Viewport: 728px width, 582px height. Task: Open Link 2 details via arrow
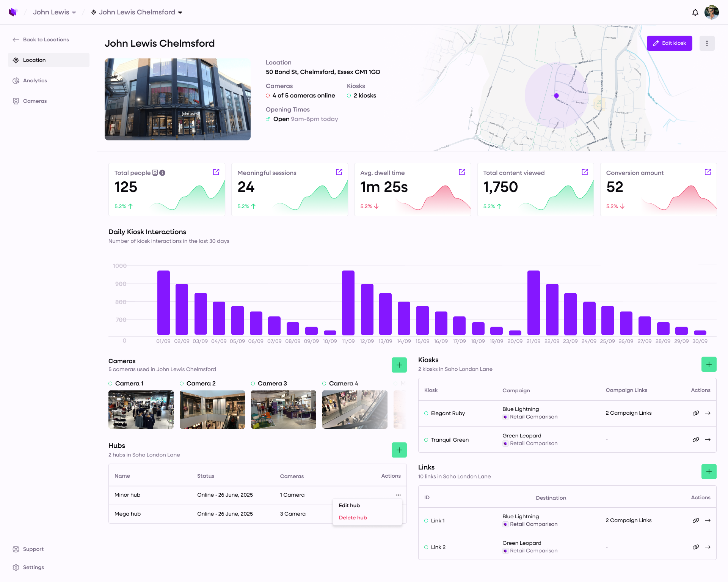(708, 547)
